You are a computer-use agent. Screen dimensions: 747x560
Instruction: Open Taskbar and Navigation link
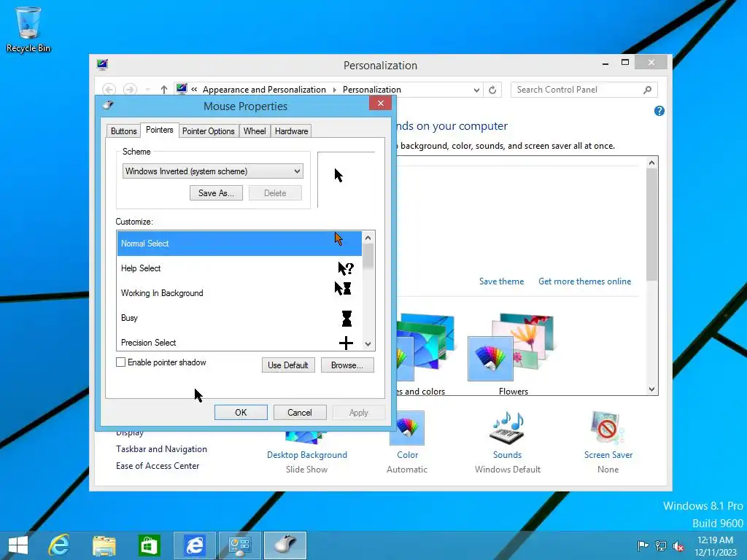pyautogui.click(x=161, y=449)
